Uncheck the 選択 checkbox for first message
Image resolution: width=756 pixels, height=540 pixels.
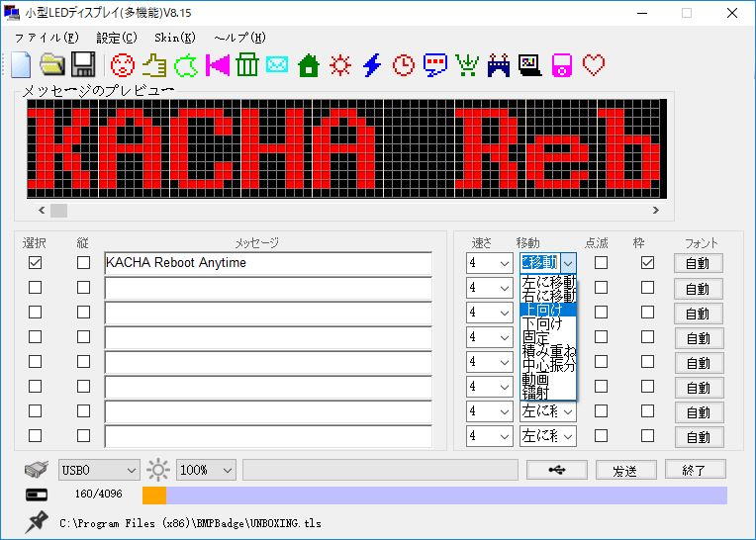pyautogui.click(x=36, y=263)
